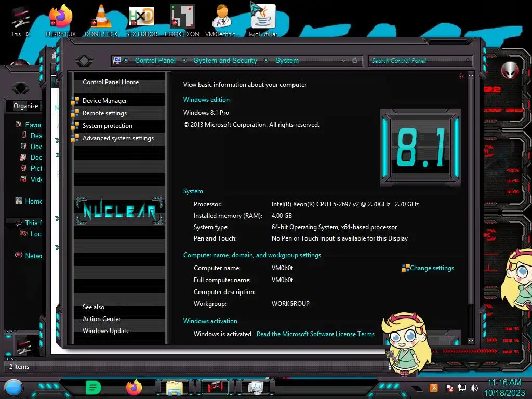This screenshot has width=532, height=399.
Task: Click Change settings link
Action: (432, 268)
